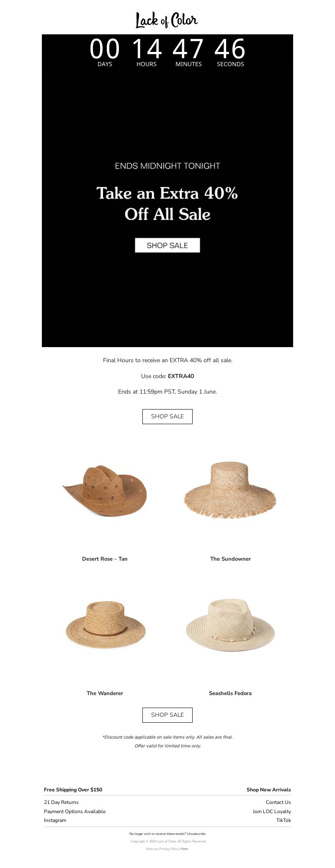Click the Unsubscribe link
The width and height of the screenshot is (335, 868).
196,834
